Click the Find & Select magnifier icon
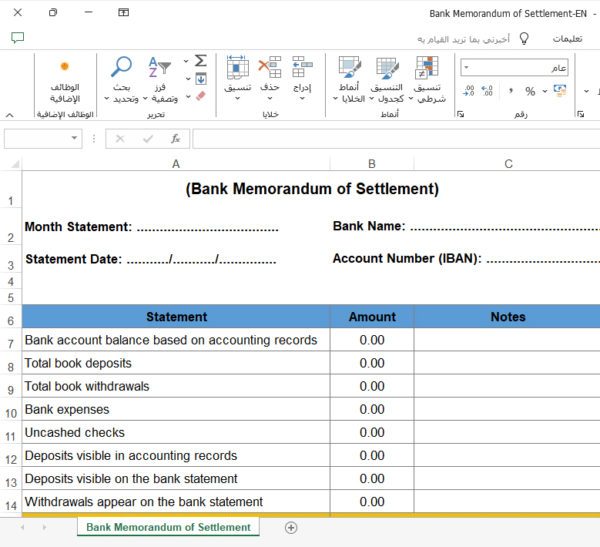 click(122, 67)
